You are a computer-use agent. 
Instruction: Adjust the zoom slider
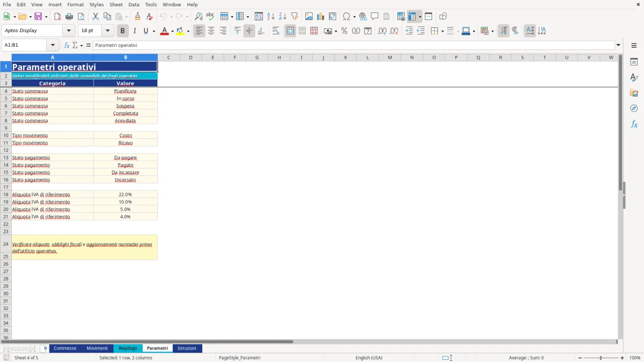point(601,358)
